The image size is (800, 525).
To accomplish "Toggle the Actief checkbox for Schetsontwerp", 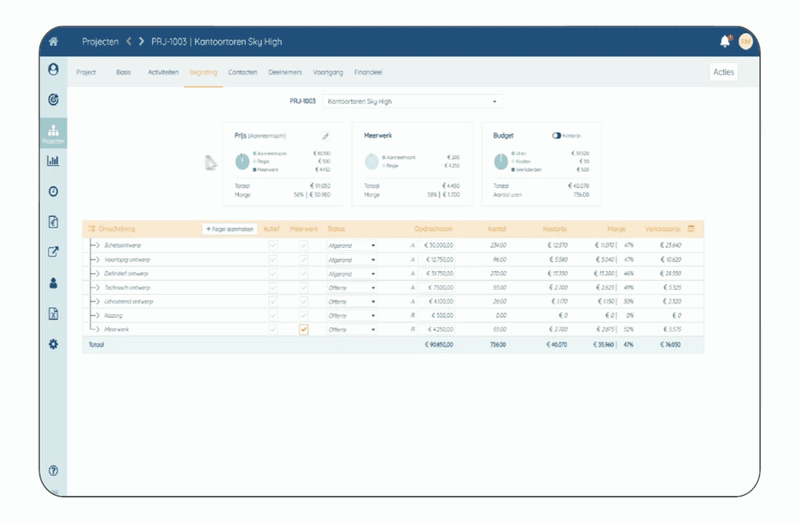I will pyautogui.click(x=272, y=245).
